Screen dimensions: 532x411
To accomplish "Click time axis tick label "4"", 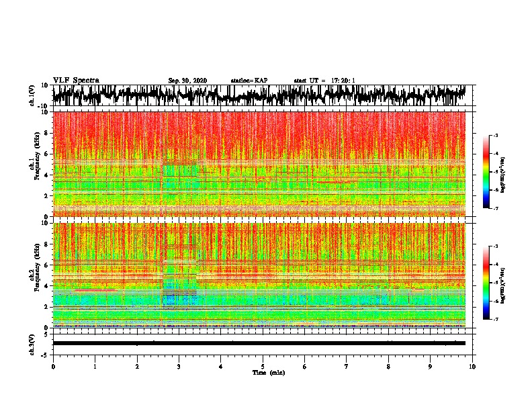I will point(221,367).
